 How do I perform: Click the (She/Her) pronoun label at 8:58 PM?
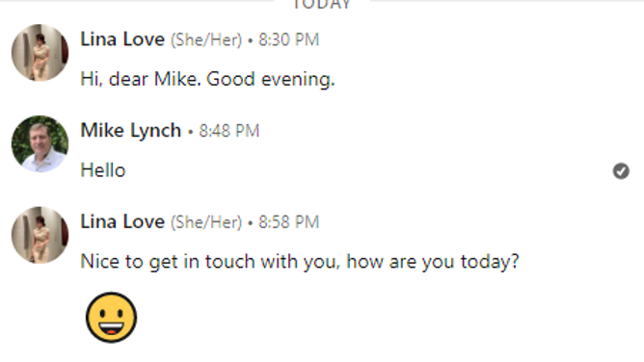[206, 222]
